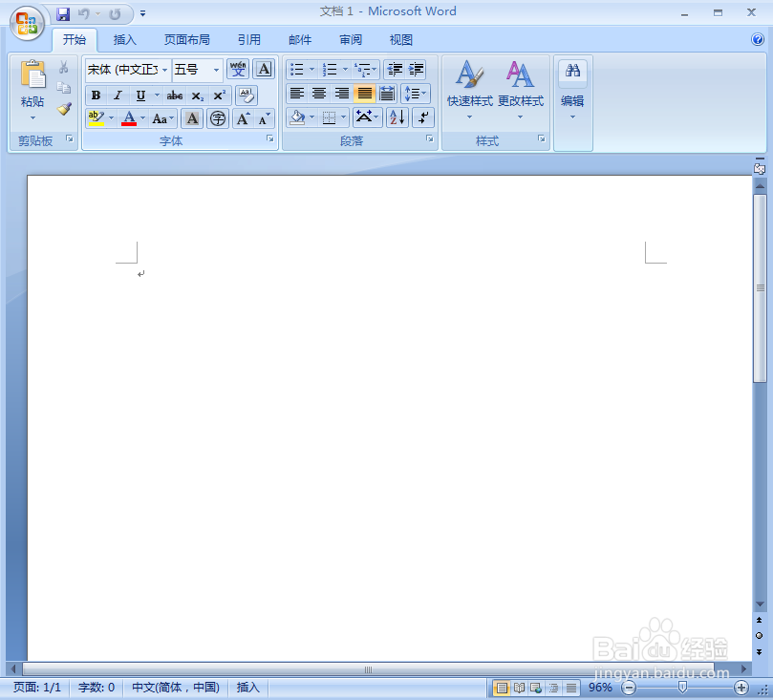Viewport: 773px width, 700px height.
Task: Apply distributed alignment
Action: [x=387, y=93]
